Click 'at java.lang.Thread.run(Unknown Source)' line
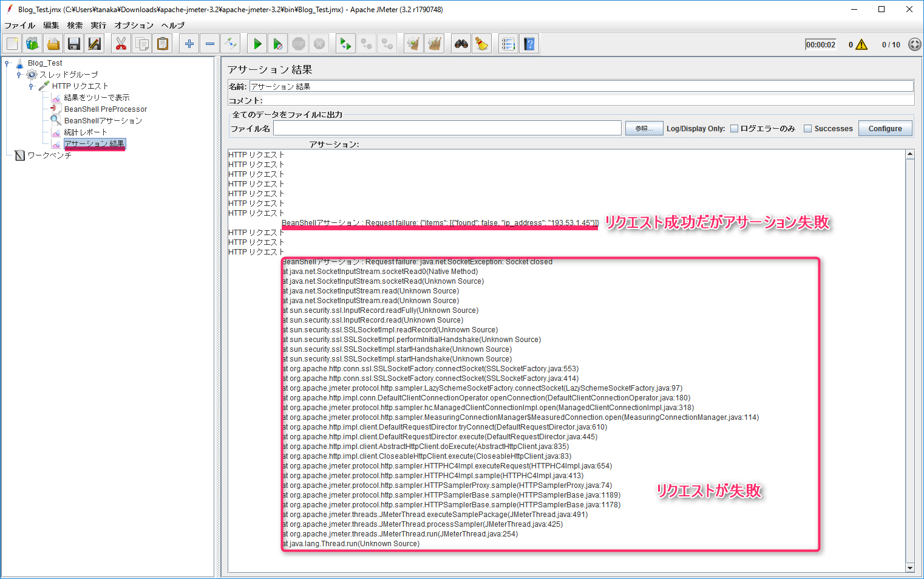The height and width of the screenshot is (579, 924). (351, 544)
